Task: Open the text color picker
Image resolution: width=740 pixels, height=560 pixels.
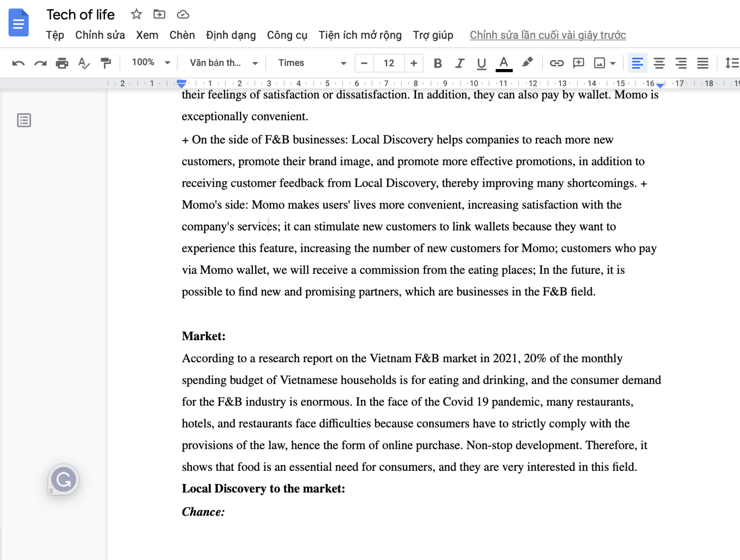Action: (503, 63)
